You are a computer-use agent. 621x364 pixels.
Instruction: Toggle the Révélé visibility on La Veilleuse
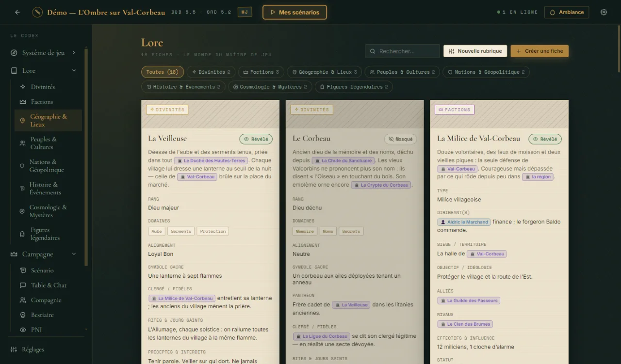tap(256, 139)
